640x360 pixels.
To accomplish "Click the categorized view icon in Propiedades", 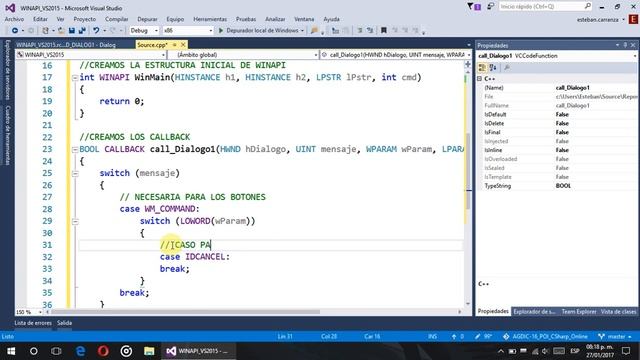I will coord(482,68).
